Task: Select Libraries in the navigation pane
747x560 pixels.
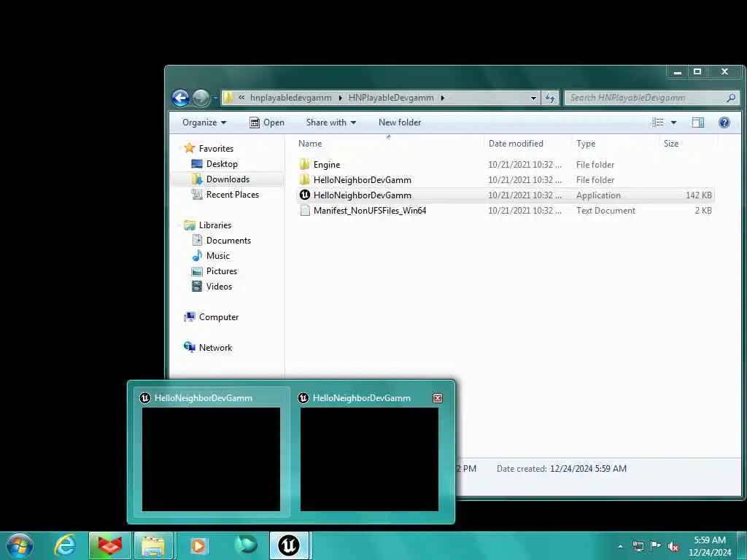Action: click(215, 225)
